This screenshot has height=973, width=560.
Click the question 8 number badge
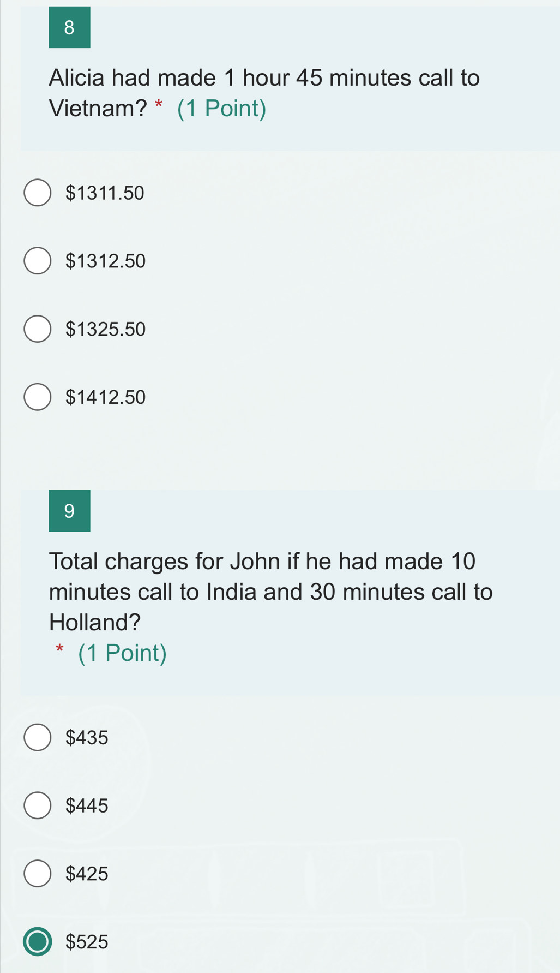(x=69, y=27)
